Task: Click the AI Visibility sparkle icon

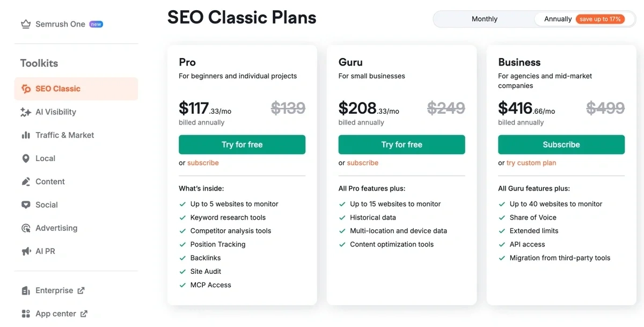Action: pyautogui.click(x=26, y=112)
